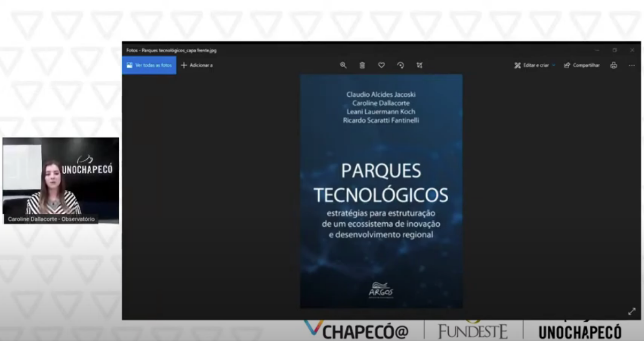Restore the Photos window size

click(615, 50)
